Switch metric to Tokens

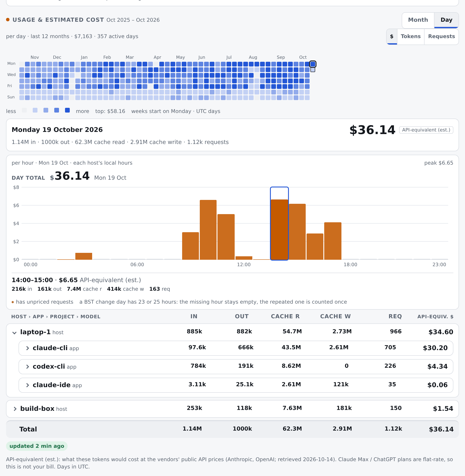coord(410,36)
